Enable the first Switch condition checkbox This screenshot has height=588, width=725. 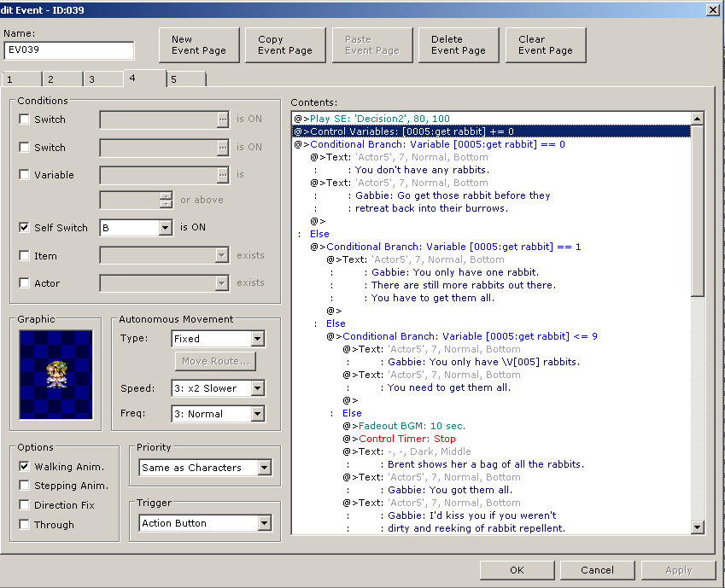point(25,119)
